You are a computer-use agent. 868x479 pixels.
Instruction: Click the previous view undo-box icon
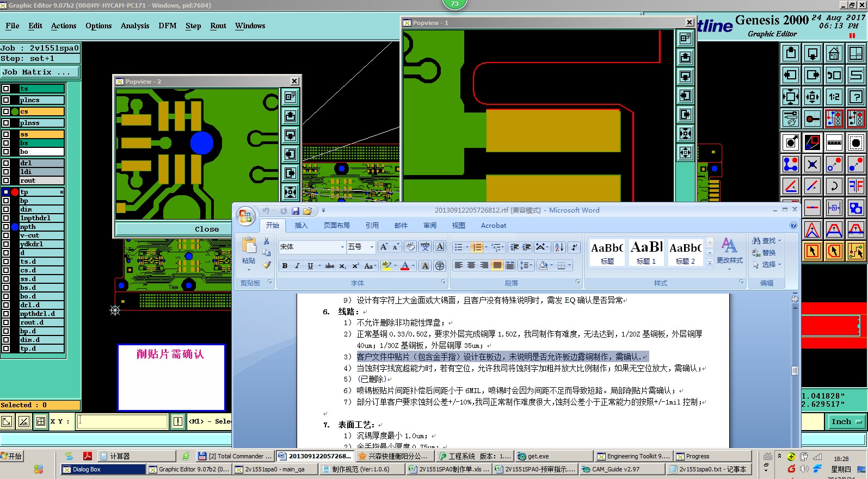click(x=834, y=75)
